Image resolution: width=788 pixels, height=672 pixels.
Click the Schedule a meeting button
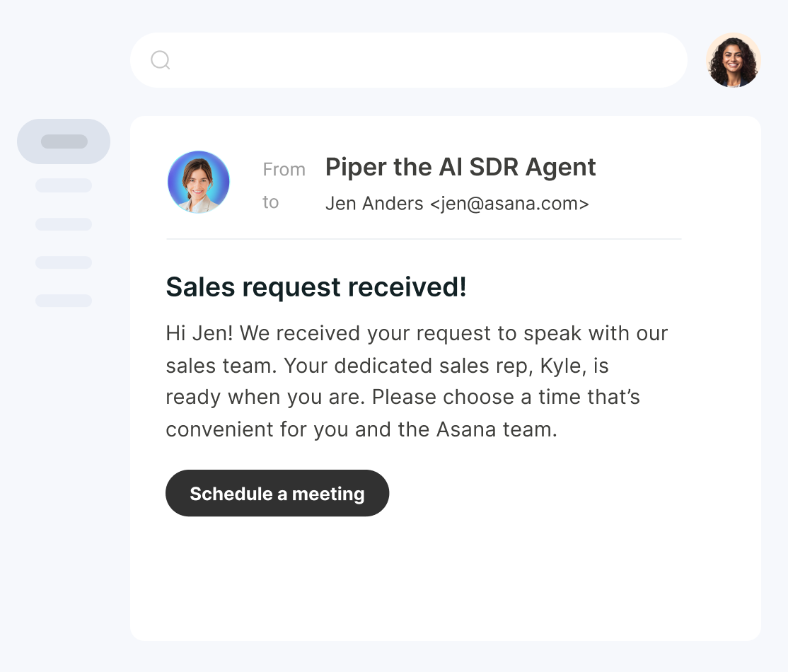click(277, 493)
